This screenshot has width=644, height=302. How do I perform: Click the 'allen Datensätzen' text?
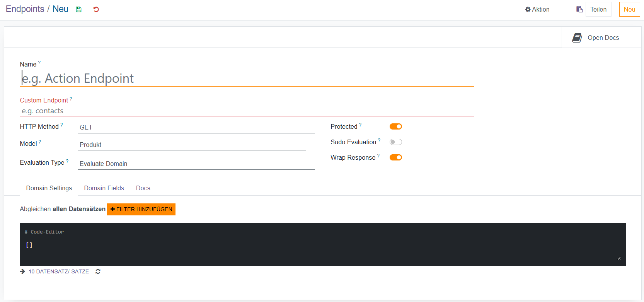click(x=79, y=209)
